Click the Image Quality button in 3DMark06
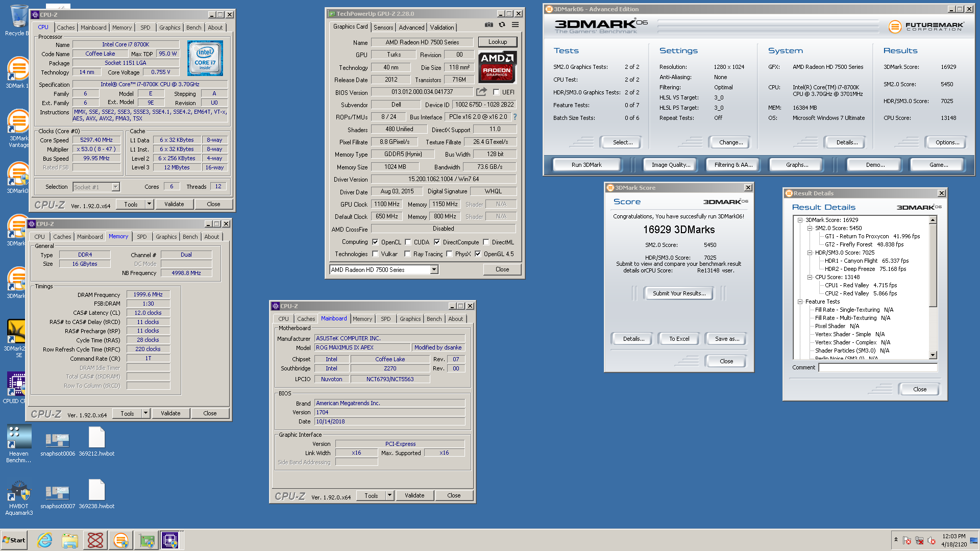Screen dimensions: 980x551 coord(671,165)
